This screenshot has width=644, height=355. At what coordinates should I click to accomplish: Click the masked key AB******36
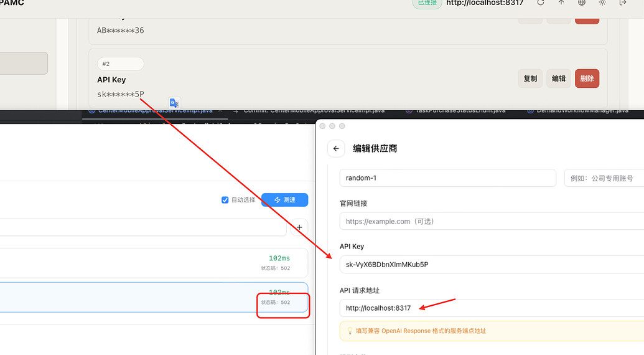120,31
